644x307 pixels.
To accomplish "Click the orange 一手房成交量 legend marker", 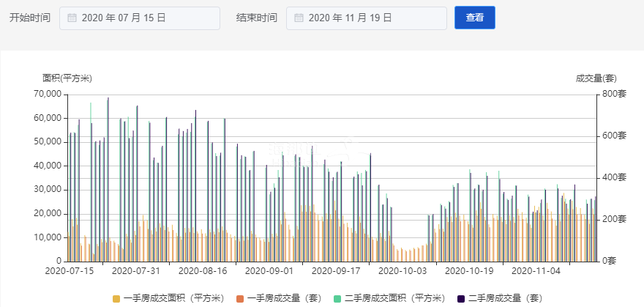I will [239, 298].
